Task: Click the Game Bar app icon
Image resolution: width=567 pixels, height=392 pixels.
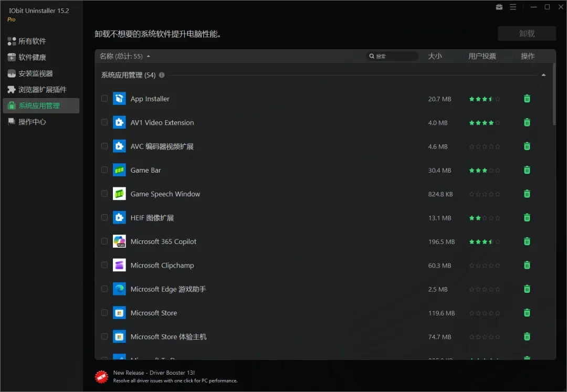Action: [119, 170]
